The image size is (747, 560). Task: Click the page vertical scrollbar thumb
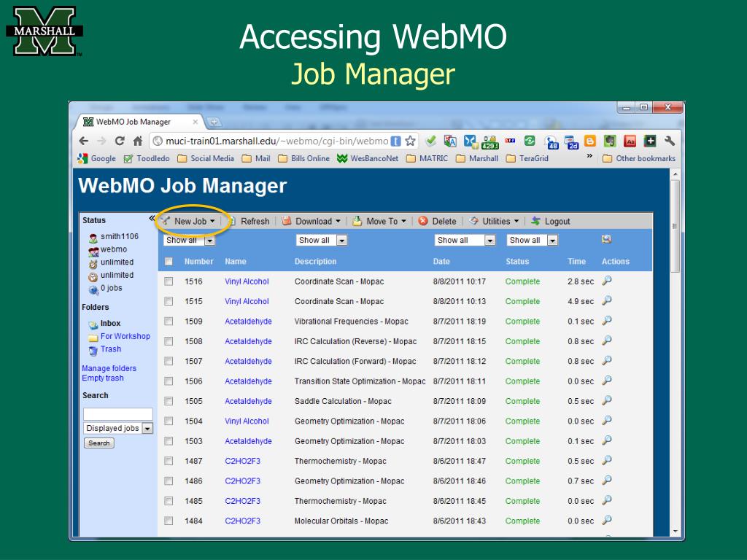(x=675, y=226)
